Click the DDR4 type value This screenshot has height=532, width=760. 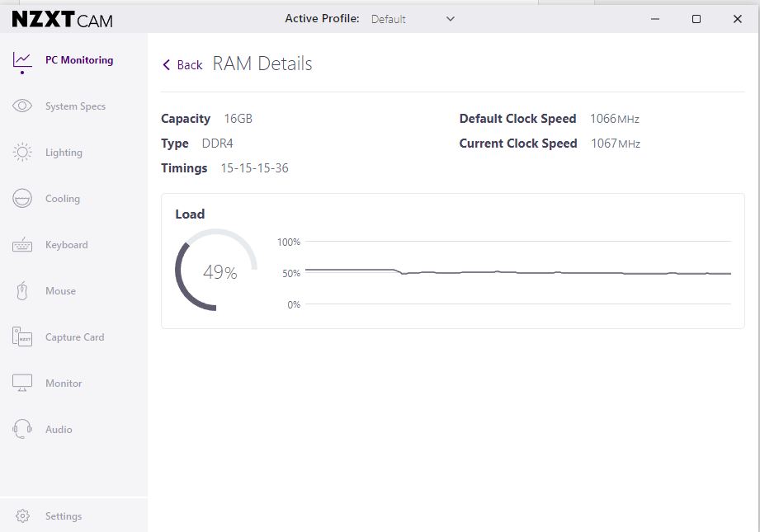218,144
